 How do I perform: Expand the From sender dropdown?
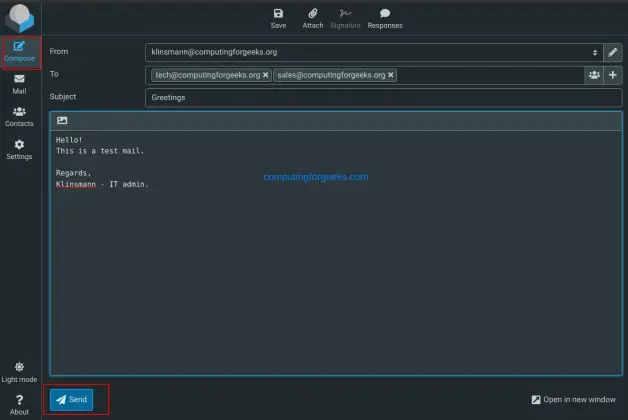[x=595, y=52]
